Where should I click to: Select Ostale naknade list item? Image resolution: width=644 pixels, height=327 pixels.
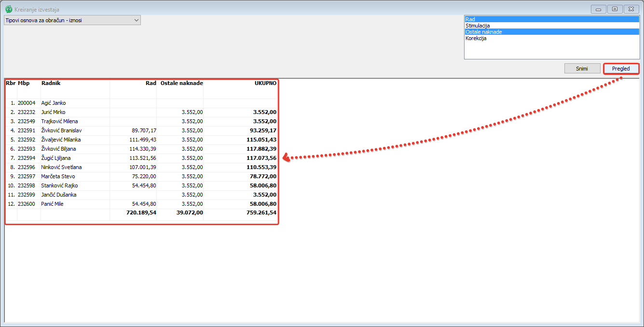coord(551,32)
